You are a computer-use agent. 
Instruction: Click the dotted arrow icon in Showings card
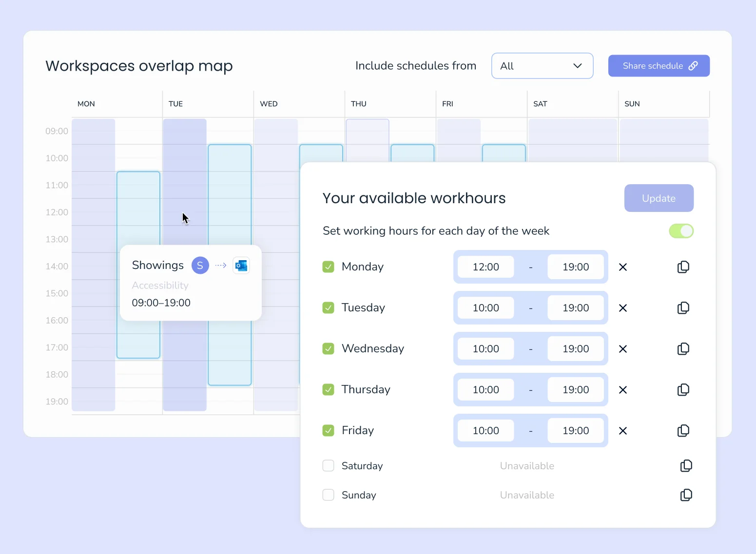(x=221, y=266)
